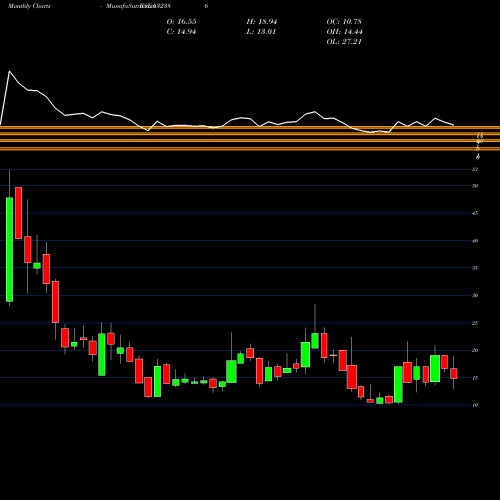Click the price axis label 50
The width and height of the screenshot is (500, 500).
[x=475, y=186]
